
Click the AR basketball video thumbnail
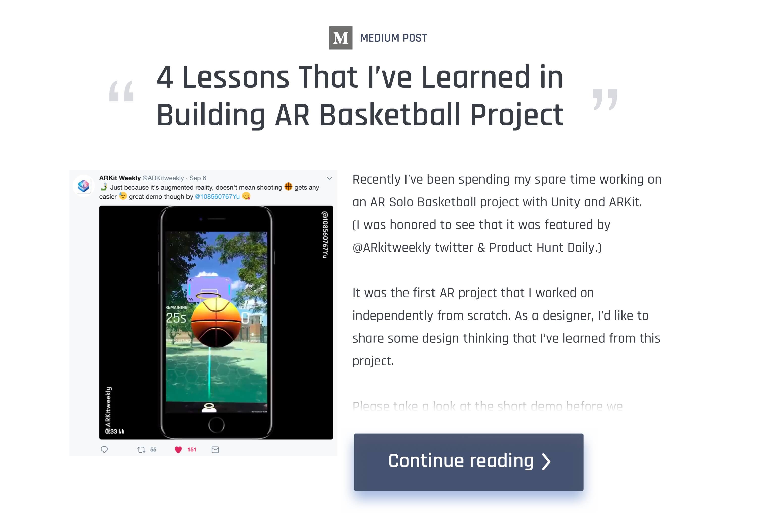pyautogui.click(x=216, y=323)
